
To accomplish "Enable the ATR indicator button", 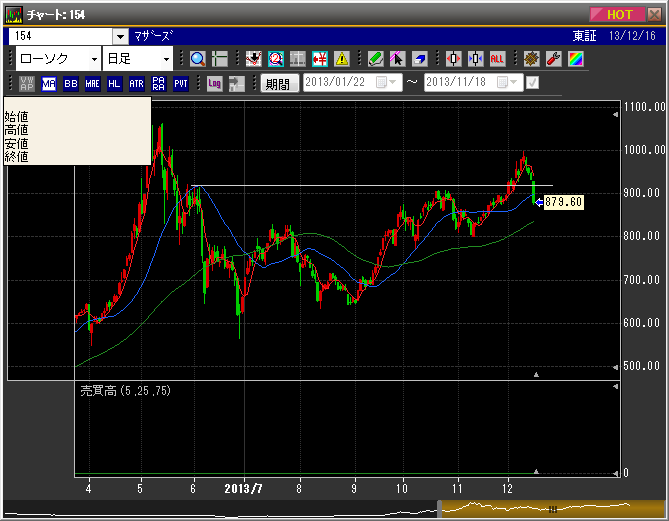I will (x=136, y=84).
